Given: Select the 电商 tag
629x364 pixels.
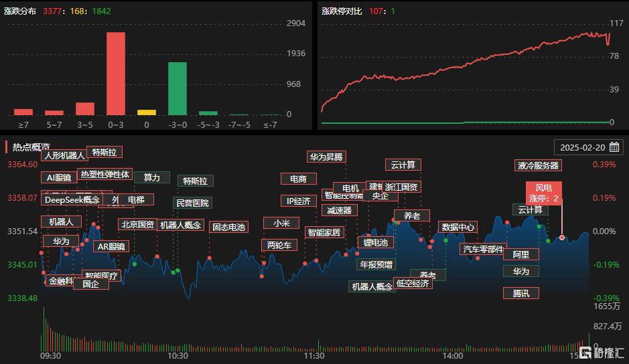Looking at the screenshot, I should tap(298, 179).
